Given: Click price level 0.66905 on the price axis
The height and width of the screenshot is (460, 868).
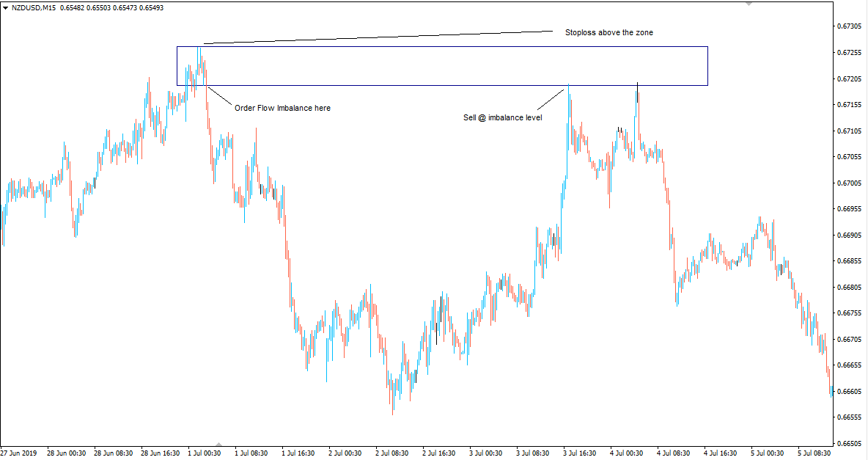Looking at the screenshot, I should coord(849,235).
